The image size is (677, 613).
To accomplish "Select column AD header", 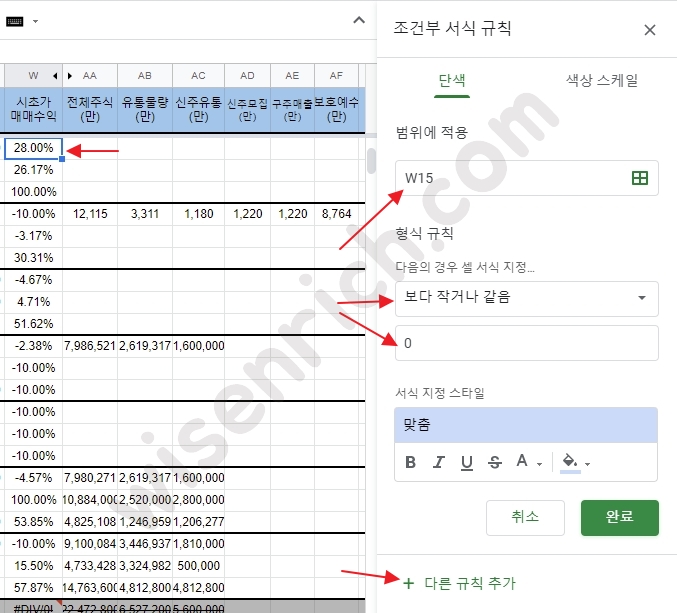I will [247, 76].
